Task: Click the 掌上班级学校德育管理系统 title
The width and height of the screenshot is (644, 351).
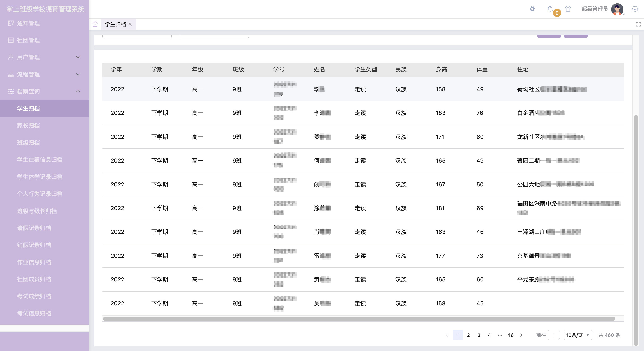Action: pos(45,9)
